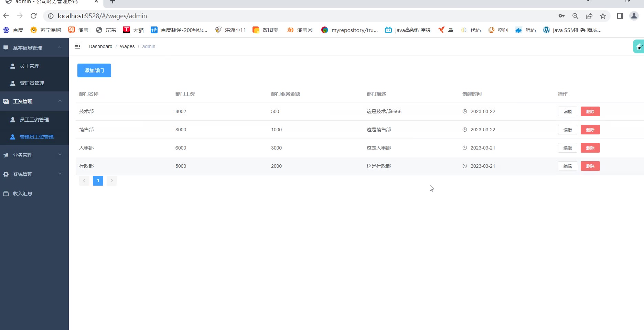Click the 部门业务金额 column header
644x330 pixels.
(286, 94)
